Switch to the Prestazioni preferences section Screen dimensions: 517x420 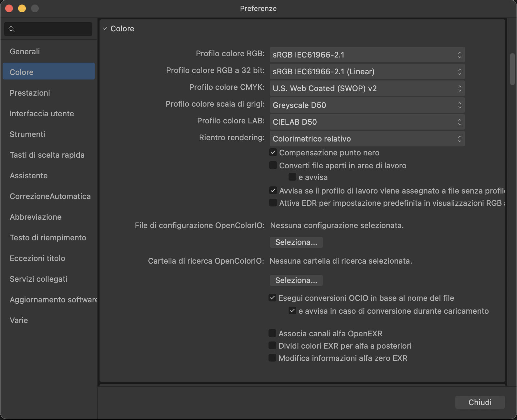(x=30, y=93)
